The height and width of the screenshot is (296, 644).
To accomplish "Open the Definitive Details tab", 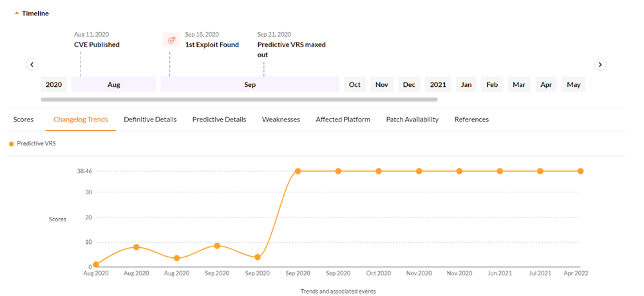I will 150,120.
